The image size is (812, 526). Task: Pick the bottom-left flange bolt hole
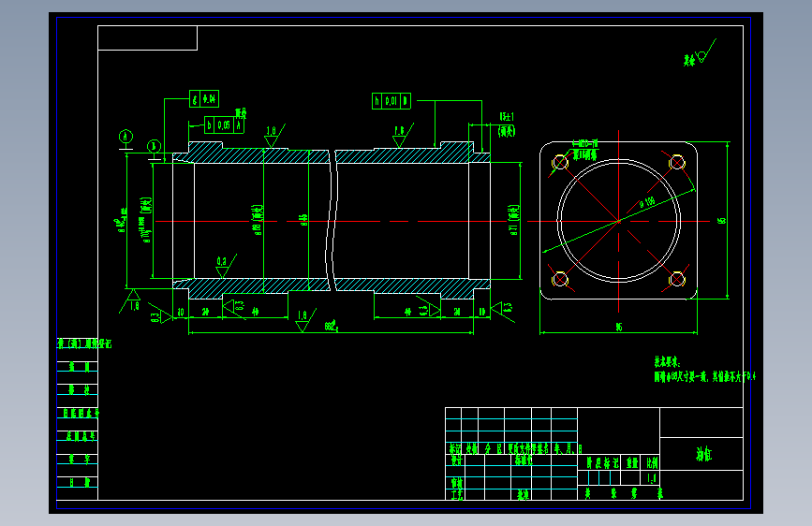click(560, 280)
